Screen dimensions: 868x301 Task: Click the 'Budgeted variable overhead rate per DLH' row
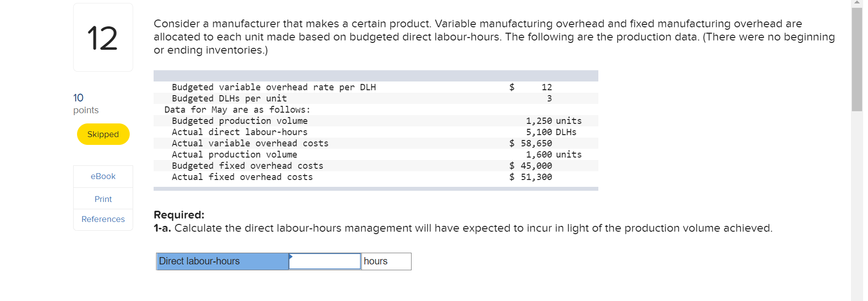376,87
